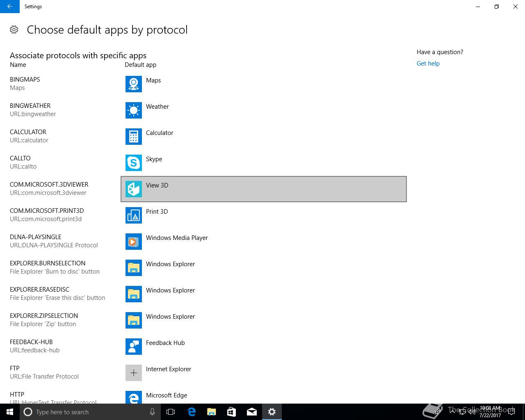
Task: Click the EXPLORER.ERASEDISC protocol name
Action: 40,290
